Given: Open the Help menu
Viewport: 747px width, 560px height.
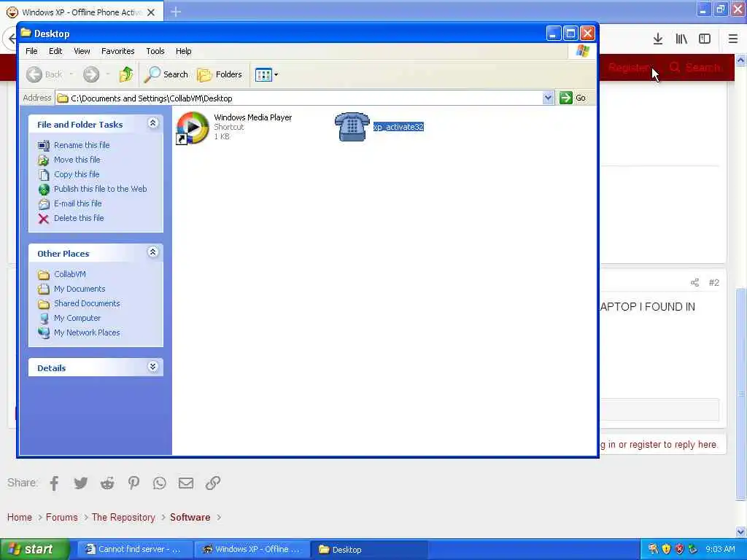Looking at the screenshot, I should (183, 51).
